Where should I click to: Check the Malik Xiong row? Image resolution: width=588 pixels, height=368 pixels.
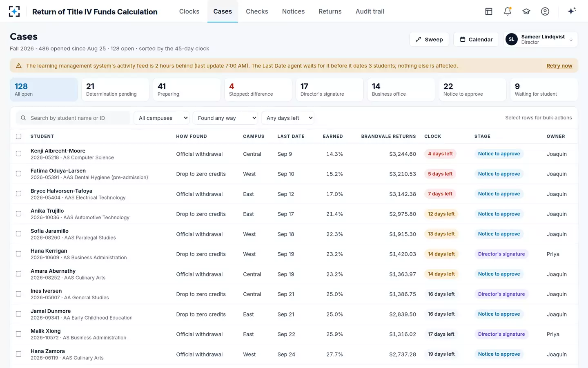click(18, 334)
